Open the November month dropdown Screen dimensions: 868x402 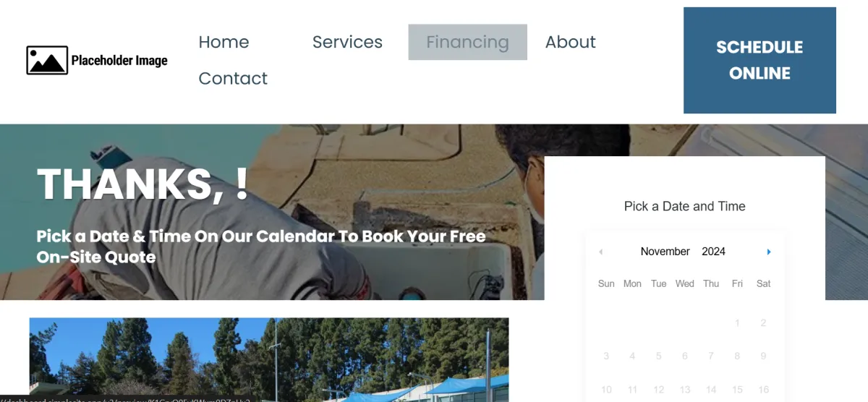(x=665, y=252)
